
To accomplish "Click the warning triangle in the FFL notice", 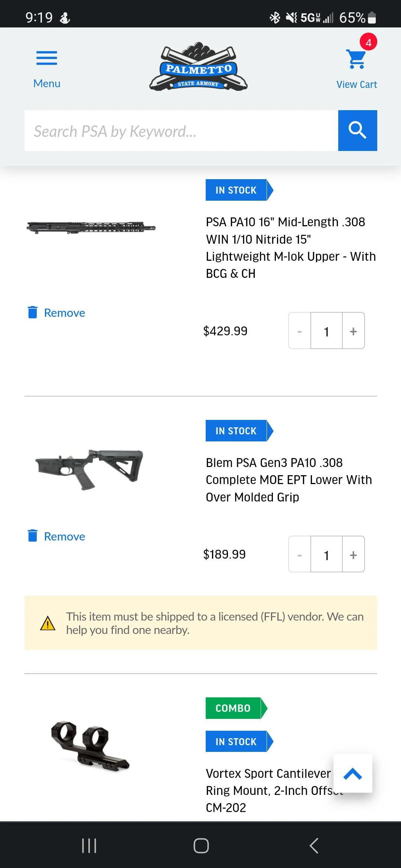I will [x=48, y=622].
